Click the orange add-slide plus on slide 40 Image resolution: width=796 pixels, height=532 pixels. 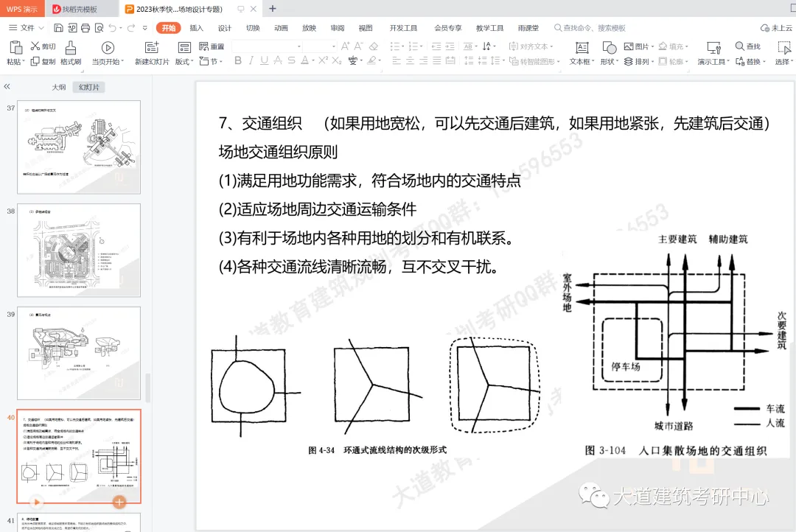click(x=119, y=502)
